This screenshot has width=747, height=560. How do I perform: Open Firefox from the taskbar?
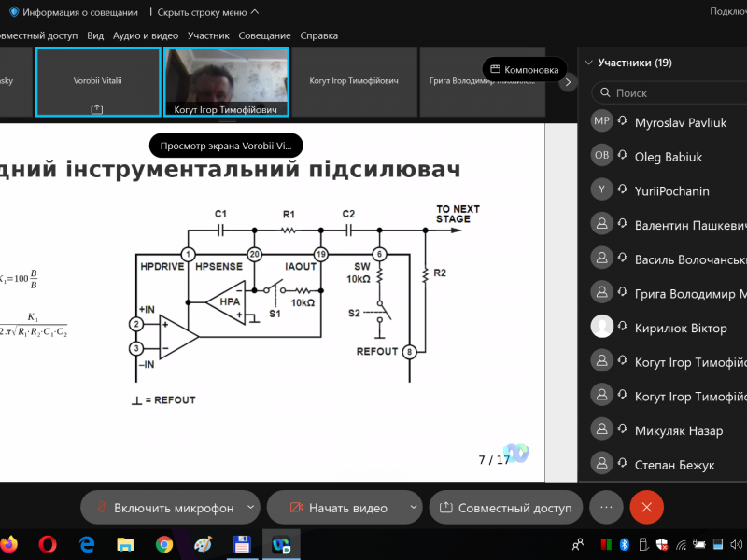click(x=9, y=543)
